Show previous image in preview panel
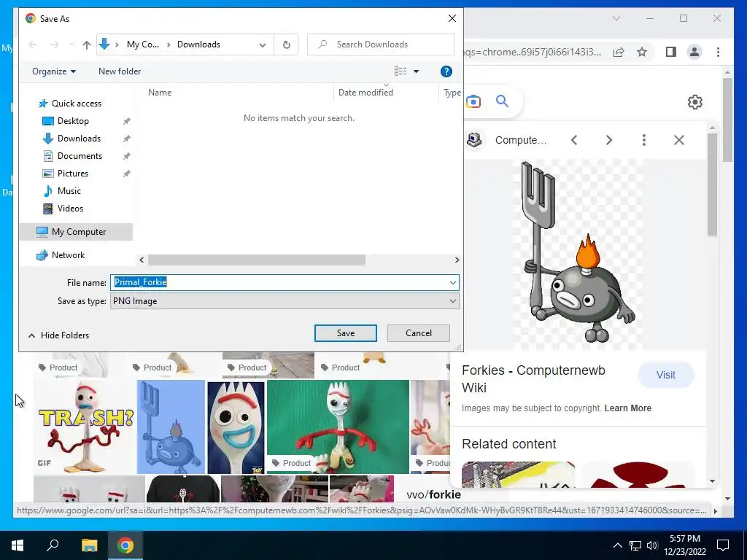Viewport: 747px width, 560px height. point(574,140)
